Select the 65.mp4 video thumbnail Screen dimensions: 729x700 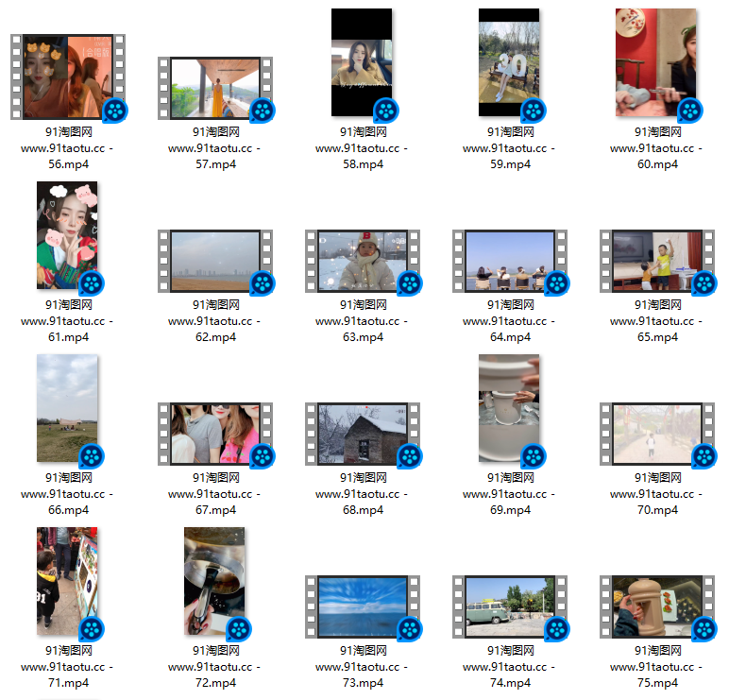(x=657, y=261)
